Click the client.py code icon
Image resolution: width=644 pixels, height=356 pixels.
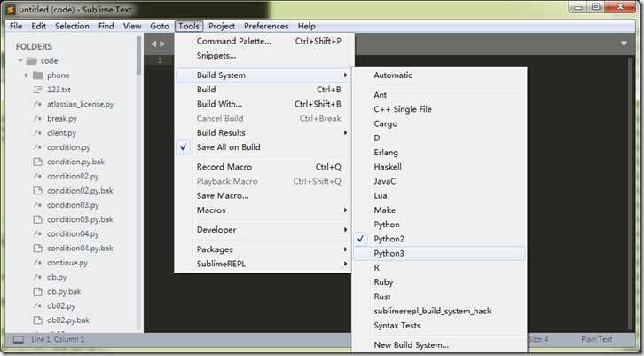(38, 133)
